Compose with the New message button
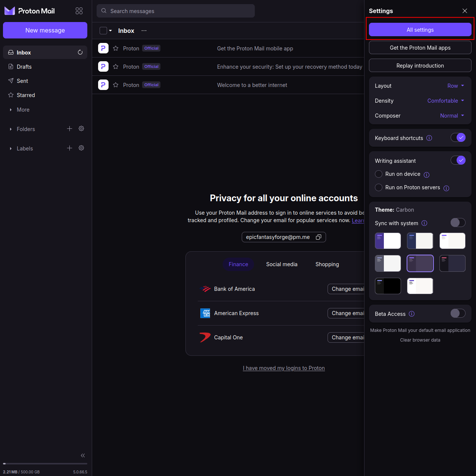Viewport: 476px width, 476px height. 45,30
